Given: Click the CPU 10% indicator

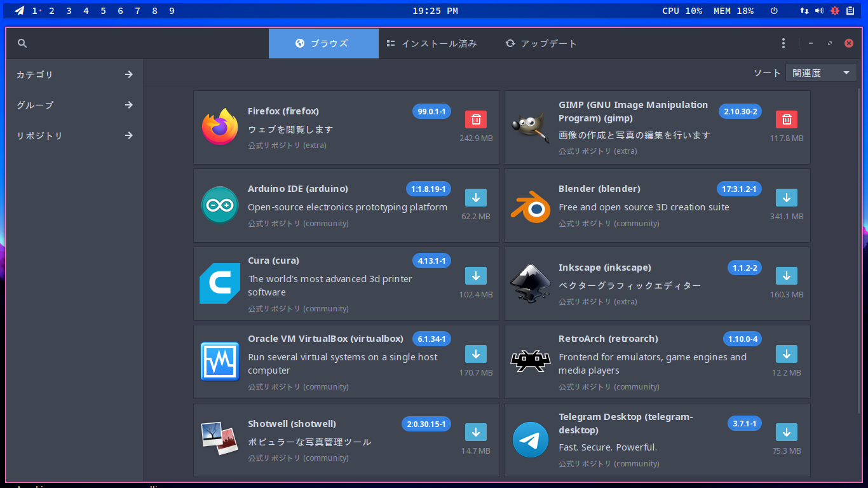Looking at the screenshot, I should pyautogui.click(x=682, y=11).
